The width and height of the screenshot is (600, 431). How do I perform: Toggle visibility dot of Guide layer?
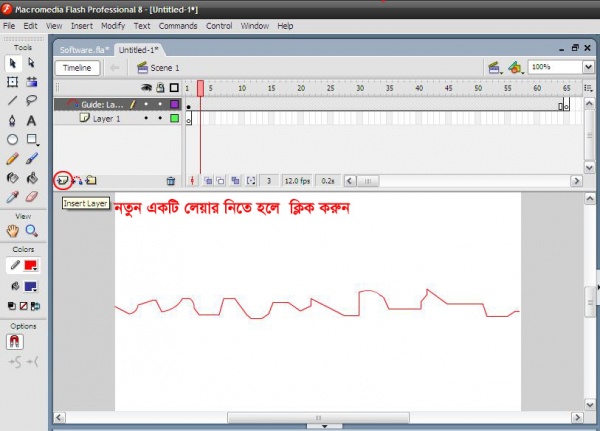point(146,104)
